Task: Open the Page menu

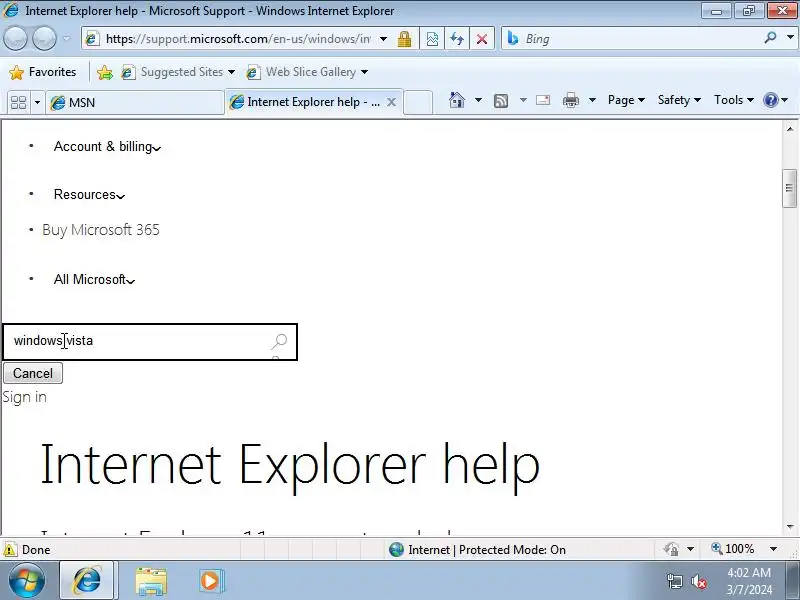Action: pos(626,100)
